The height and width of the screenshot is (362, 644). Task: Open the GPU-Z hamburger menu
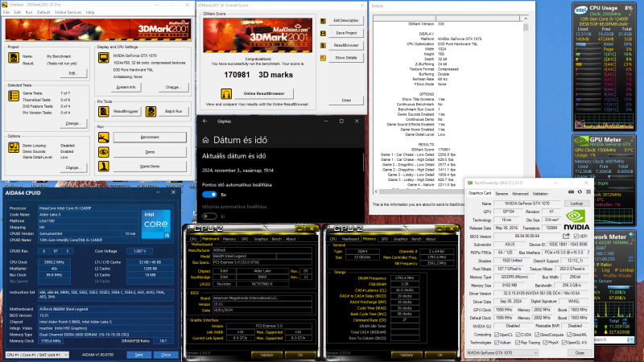point(588,191)
